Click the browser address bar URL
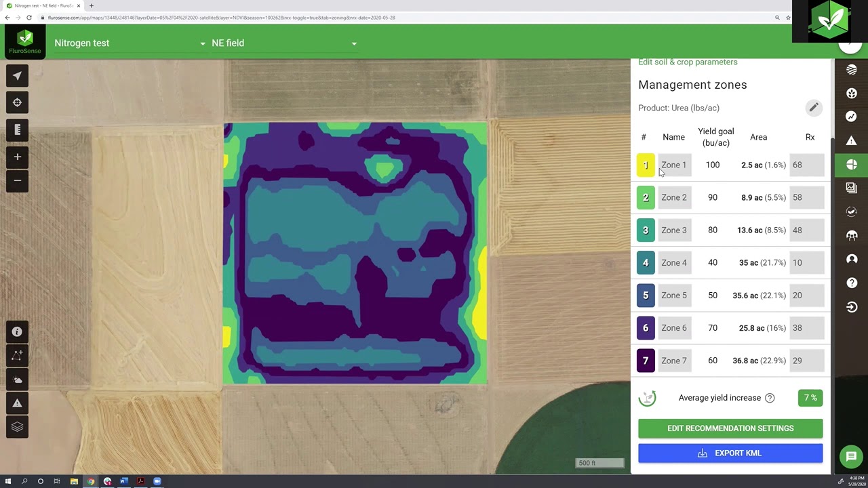This screenshot has height=488, width=868. [222, 18]
